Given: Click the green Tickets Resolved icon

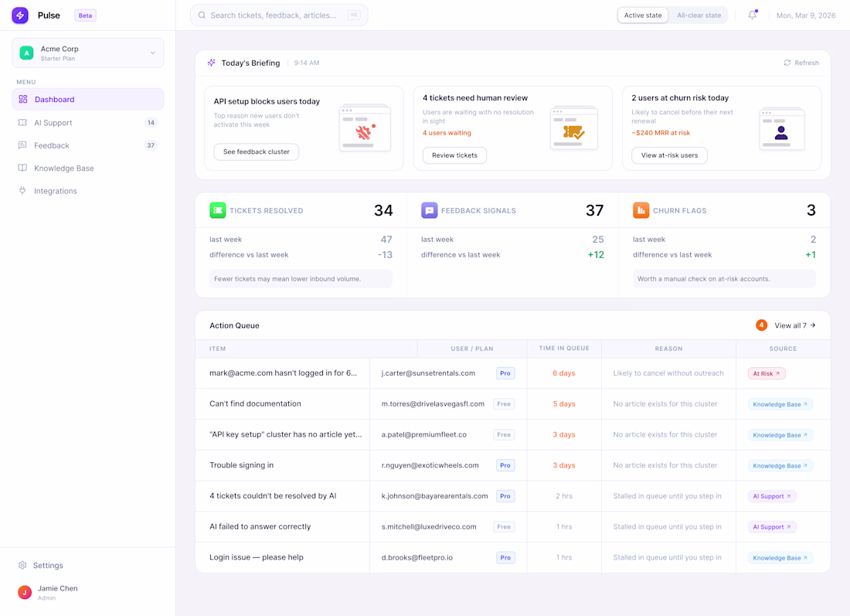Looking at the screenshot, I should point(217,210).
